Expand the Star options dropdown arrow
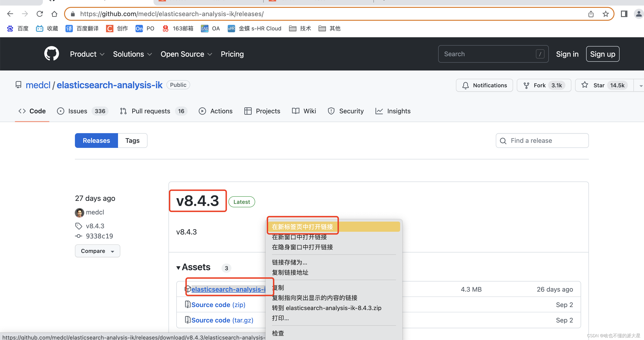Image resolution: width=644 pixels, height=340 pixels. 641,85
